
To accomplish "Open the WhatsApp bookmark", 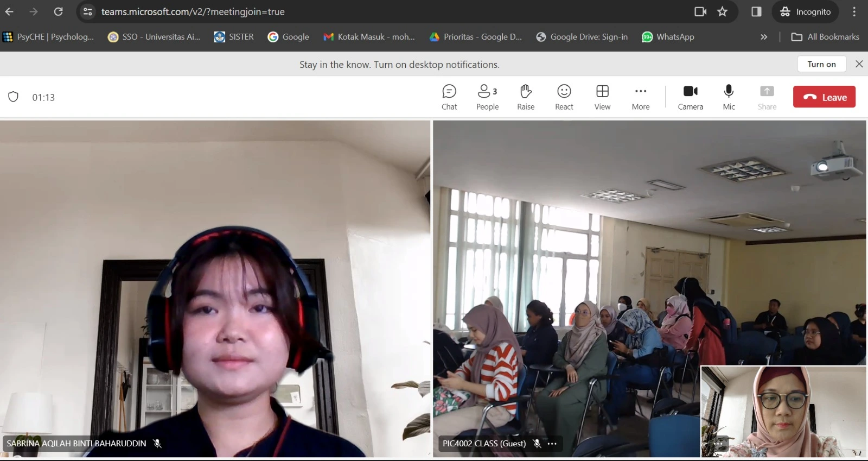I will click(668, 37).
